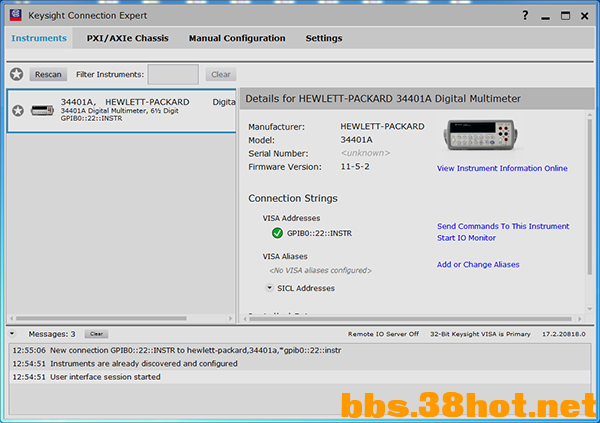Select the User interface session started message
The height and width of the screenshot is (423, 600).
(x=300, y=377)
